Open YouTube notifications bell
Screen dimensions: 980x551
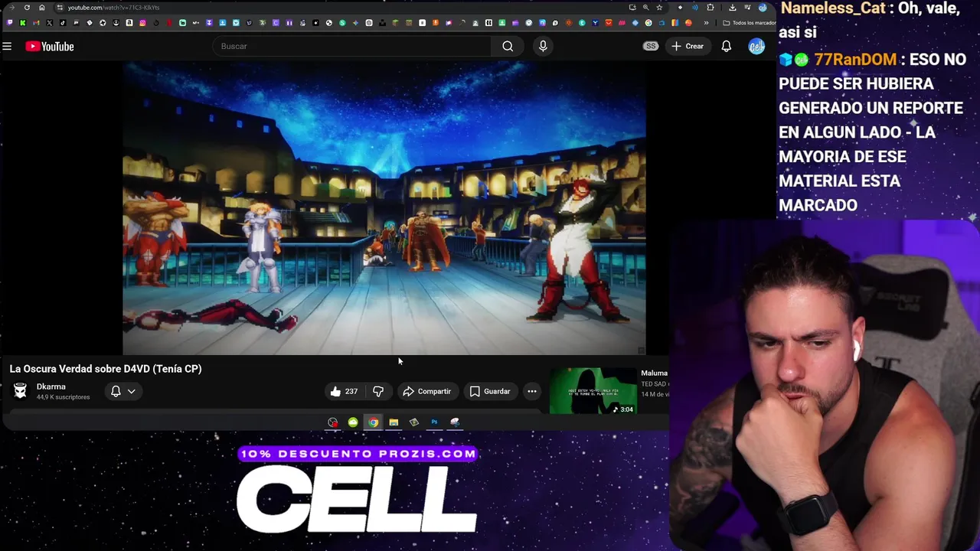click(x=726, y=47)
